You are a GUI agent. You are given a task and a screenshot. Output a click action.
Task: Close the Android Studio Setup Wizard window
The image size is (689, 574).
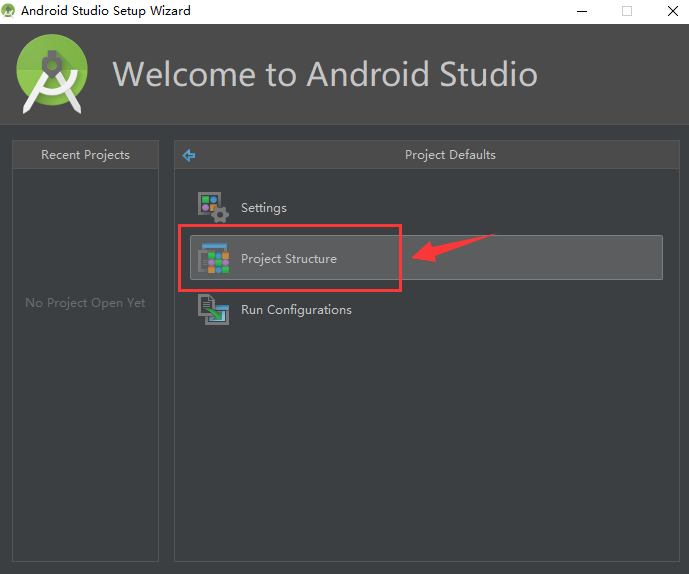[673, 11]
